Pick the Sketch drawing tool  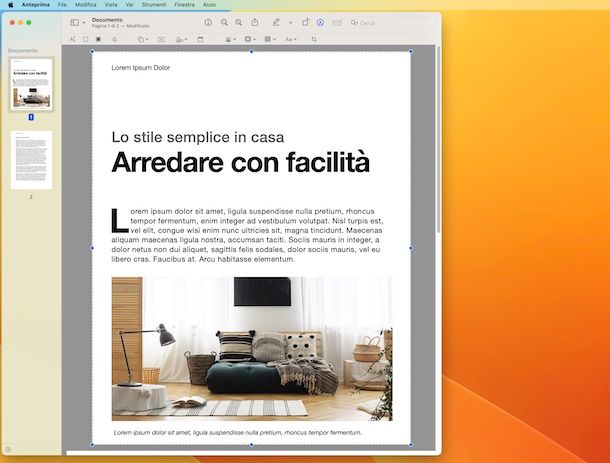(x=115, y=39)
